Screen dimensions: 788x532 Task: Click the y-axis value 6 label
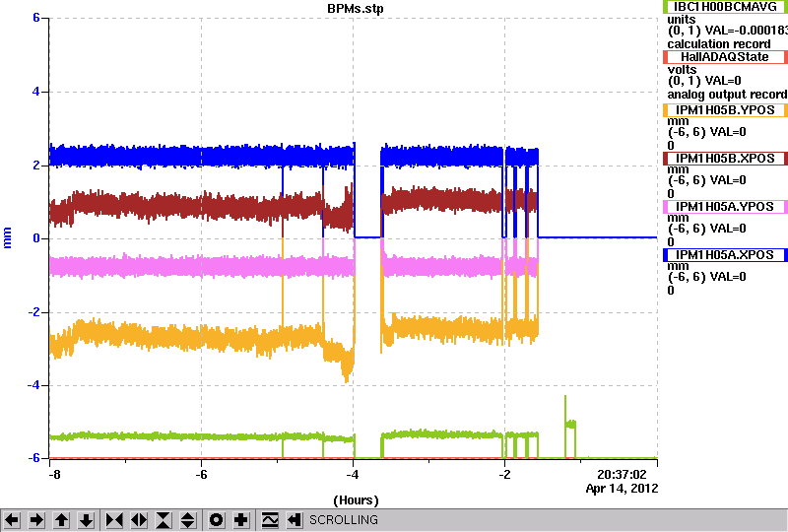tap(36, 18)
